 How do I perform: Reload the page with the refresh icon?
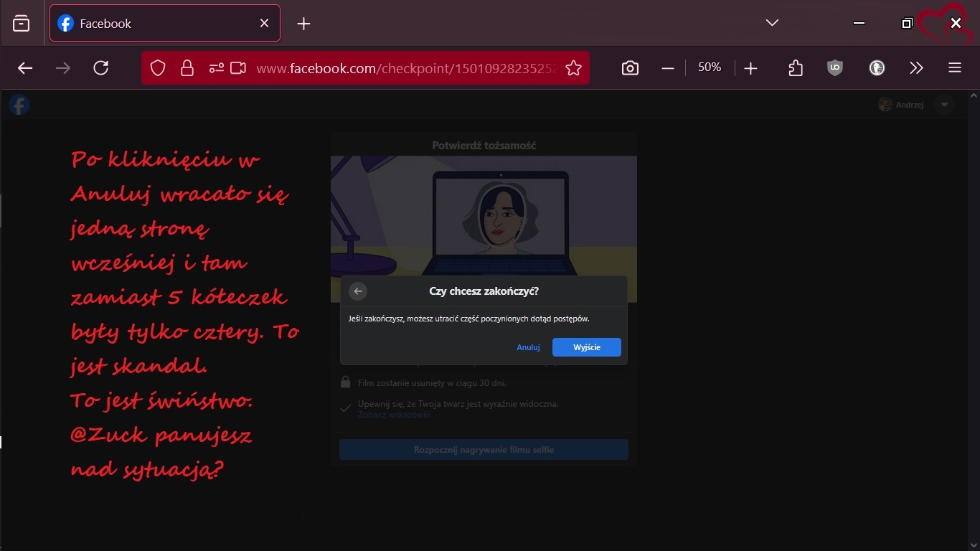[101, 68]
